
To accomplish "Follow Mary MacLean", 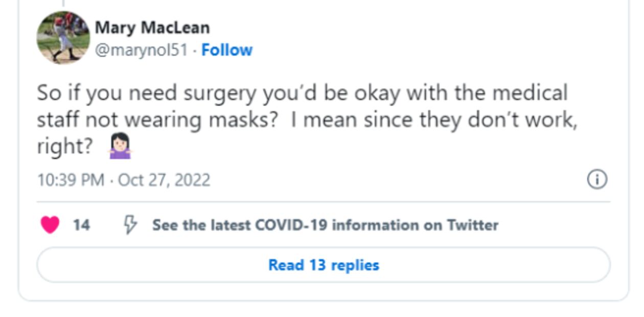I will 227,50.
